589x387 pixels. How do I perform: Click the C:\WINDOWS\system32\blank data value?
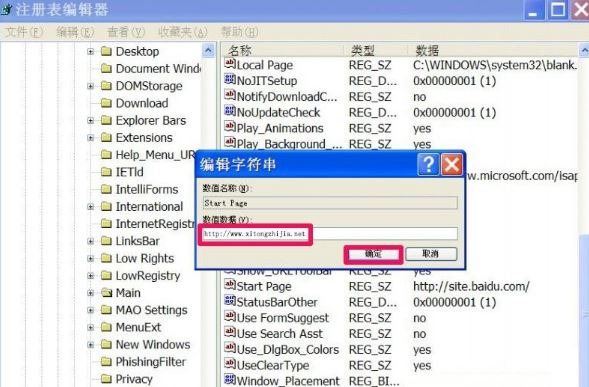(x=495, y=65)
